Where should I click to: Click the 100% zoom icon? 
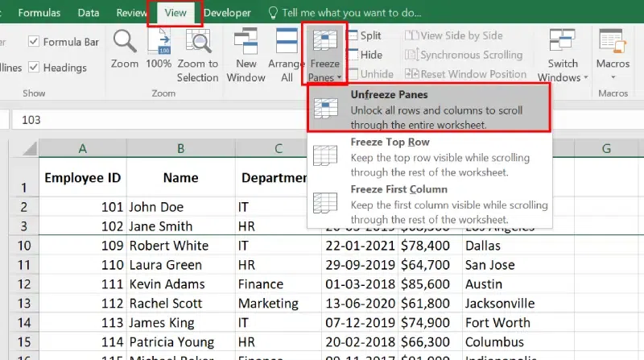[159, 42]
